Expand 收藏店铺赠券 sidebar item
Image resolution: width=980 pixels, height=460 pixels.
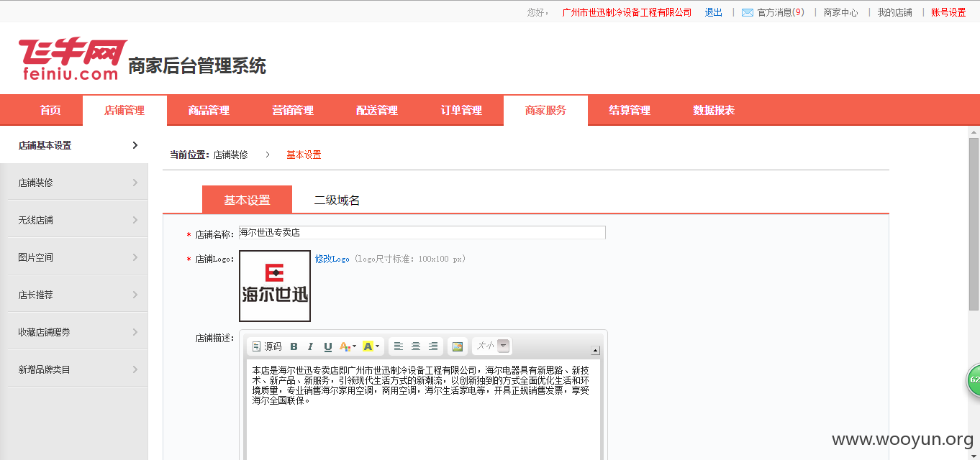(74, 332)
